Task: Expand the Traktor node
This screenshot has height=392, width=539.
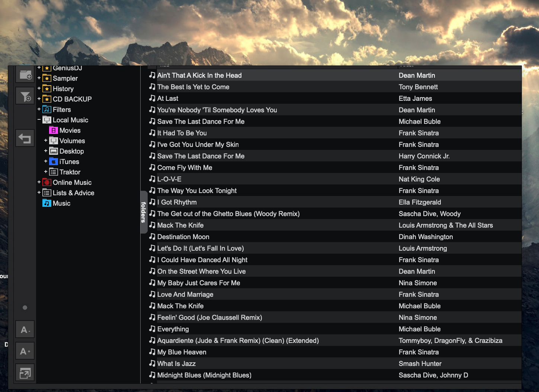Action: [x=46, y=172]
